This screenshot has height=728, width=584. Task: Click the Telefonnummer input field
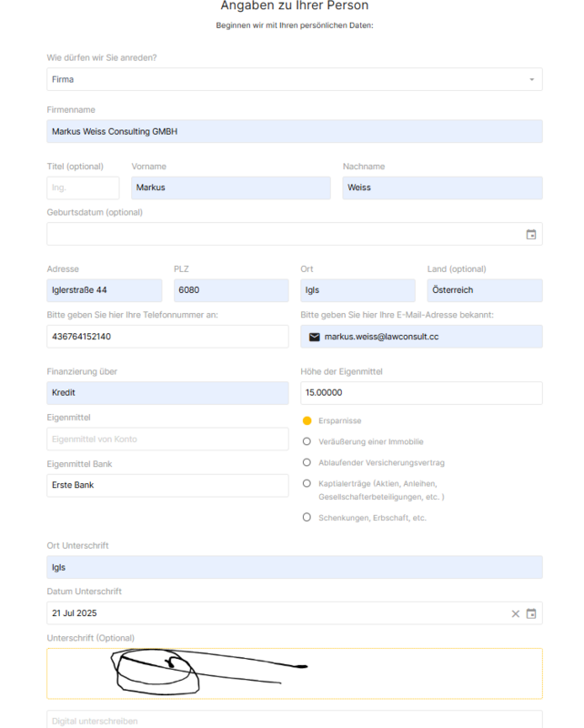tap(167, 337)
